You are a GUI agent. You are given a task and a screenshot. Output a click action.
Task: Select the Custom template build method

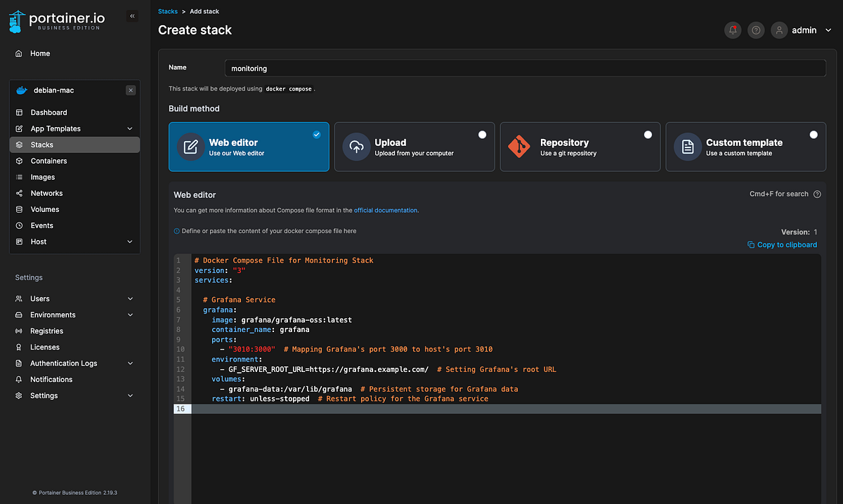click(x=745, y=147)
